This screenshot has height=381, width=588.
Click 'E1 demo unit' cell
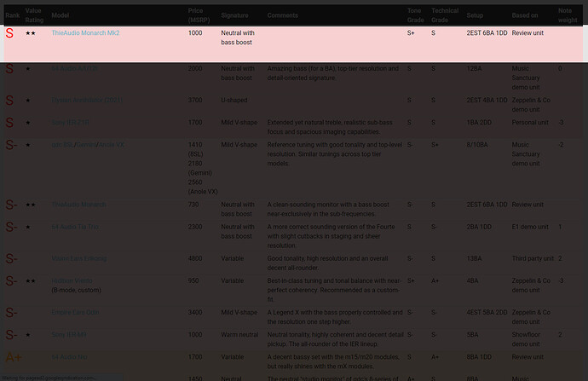530,227
